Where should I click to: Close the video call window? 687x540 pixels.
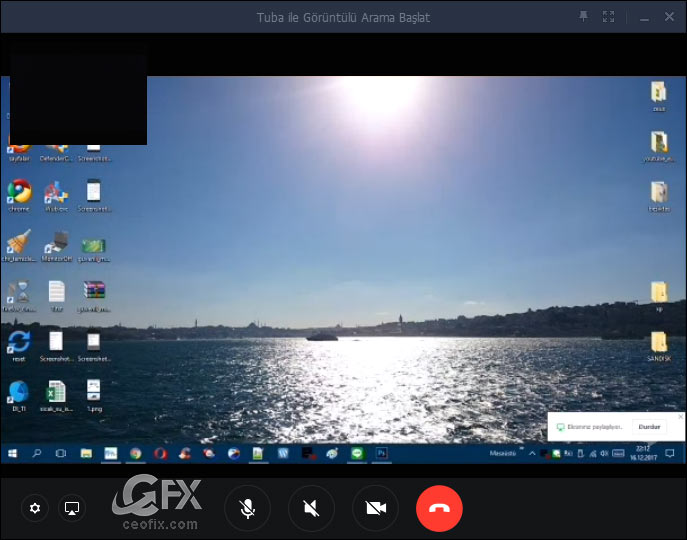pyautogui.click(x=669, y=17)
